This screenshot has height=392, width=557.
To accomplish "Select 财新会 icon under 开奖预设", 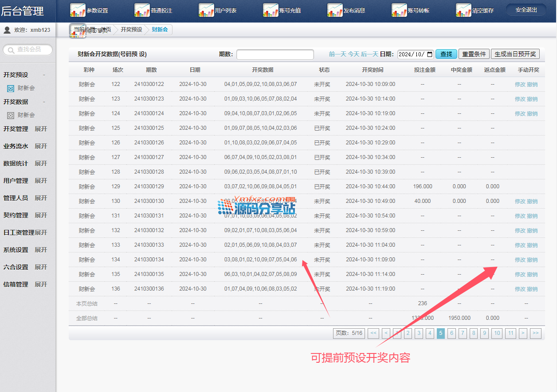I will [x=11, y=88].
